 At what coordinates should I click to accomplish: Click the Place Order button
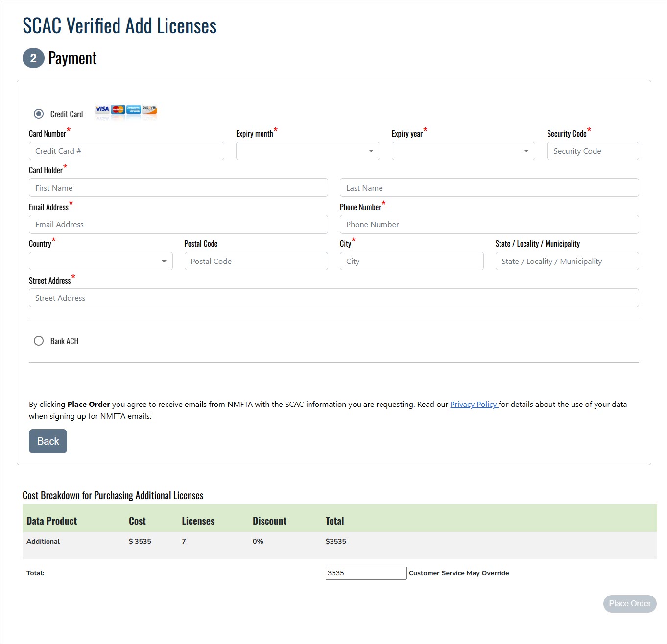coord(629,603)
